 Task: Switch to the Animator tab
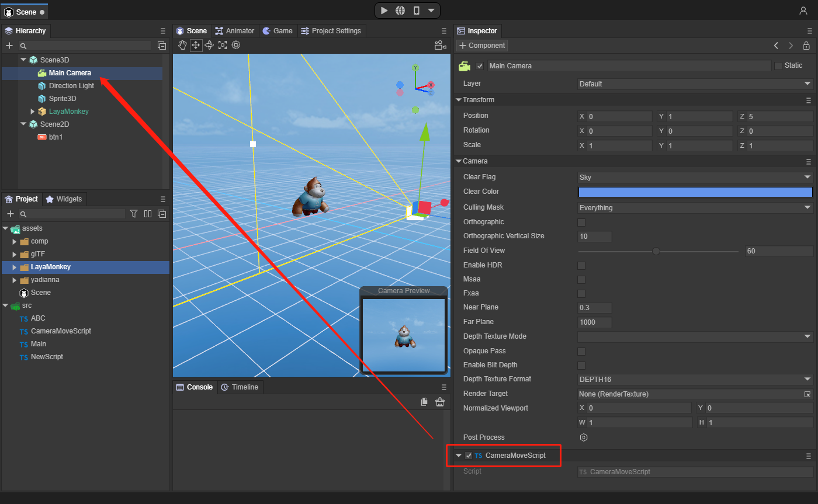pyautogui.click(x=235, y=31)
